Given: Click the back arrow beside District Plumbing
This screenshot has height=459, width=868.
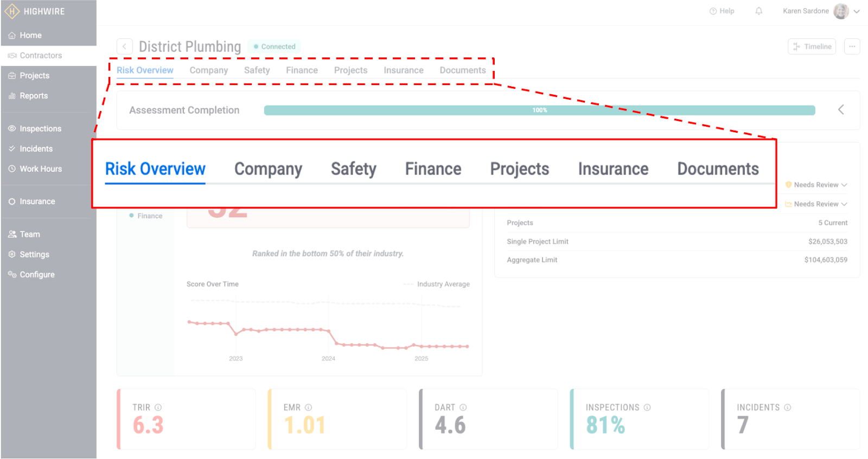Looking at the screenshot, I should (x=124, y=47).
